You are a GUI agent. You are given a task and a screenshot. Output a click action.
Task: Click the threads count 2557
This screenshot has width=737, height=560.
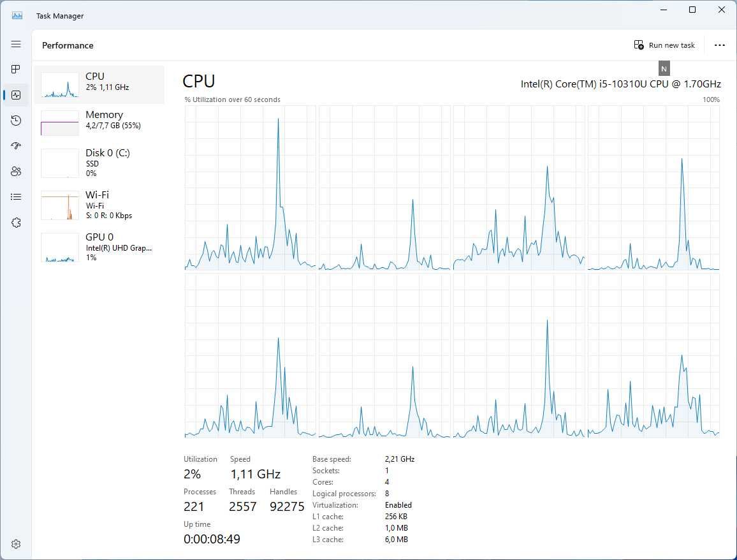point(242,506)
